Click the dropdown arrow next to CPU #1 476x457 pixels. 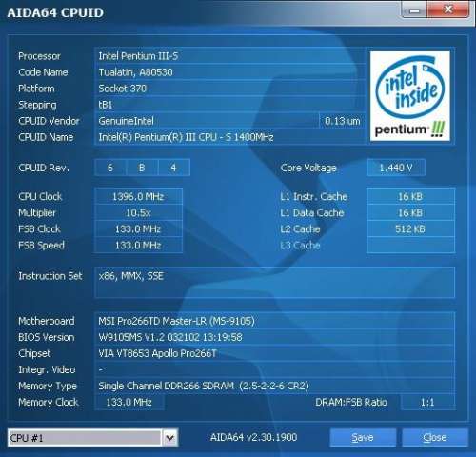pyautogui.click(x=170, y=438)
